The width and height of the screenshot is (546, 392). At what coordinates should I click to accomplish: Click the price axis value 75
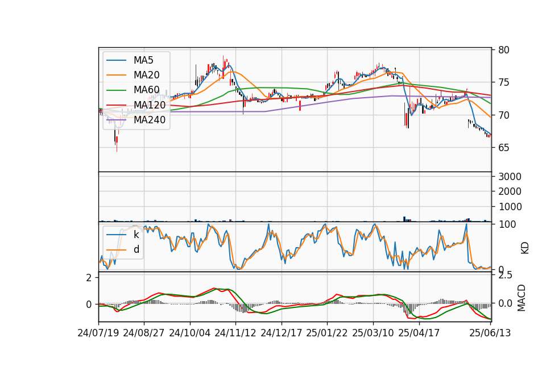pyautogui.click(x=503, y=82)
